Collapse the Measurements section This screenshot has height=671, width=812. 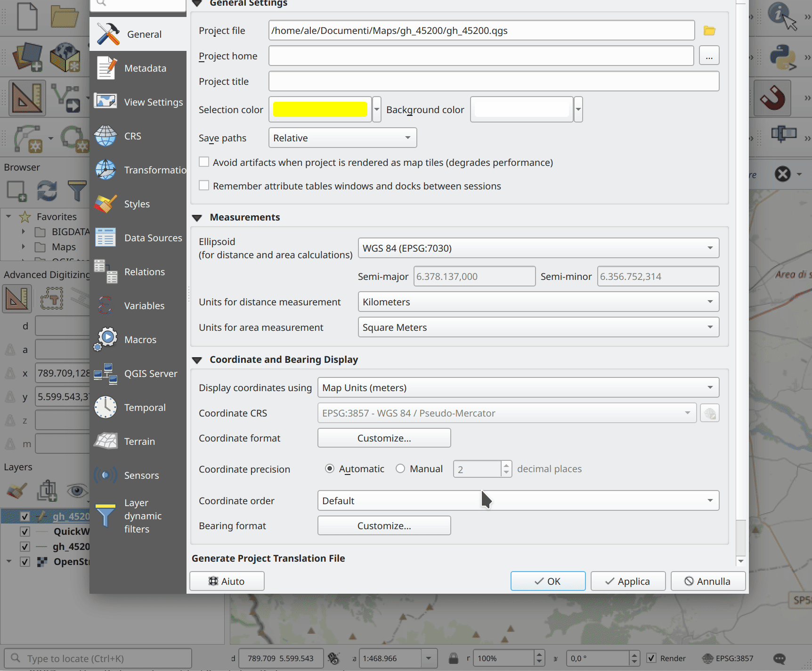[x=197, y=218]
